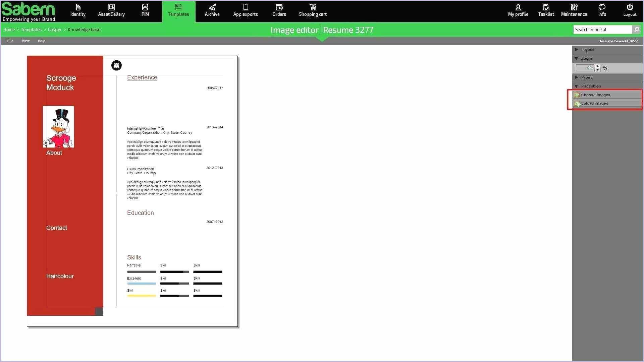Toggle zoom percentage stepper up
Screen dimensions: 644x362
click(598, 66)
